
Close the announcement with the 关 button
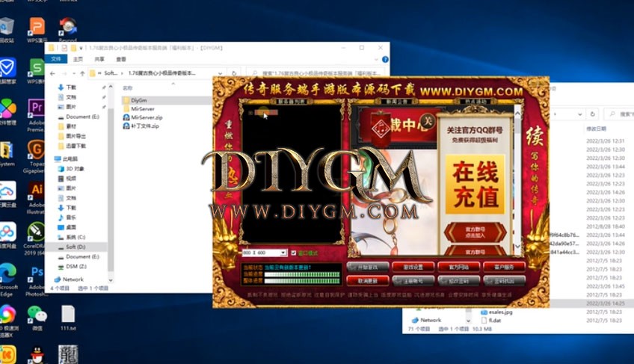tap(428, 120)
